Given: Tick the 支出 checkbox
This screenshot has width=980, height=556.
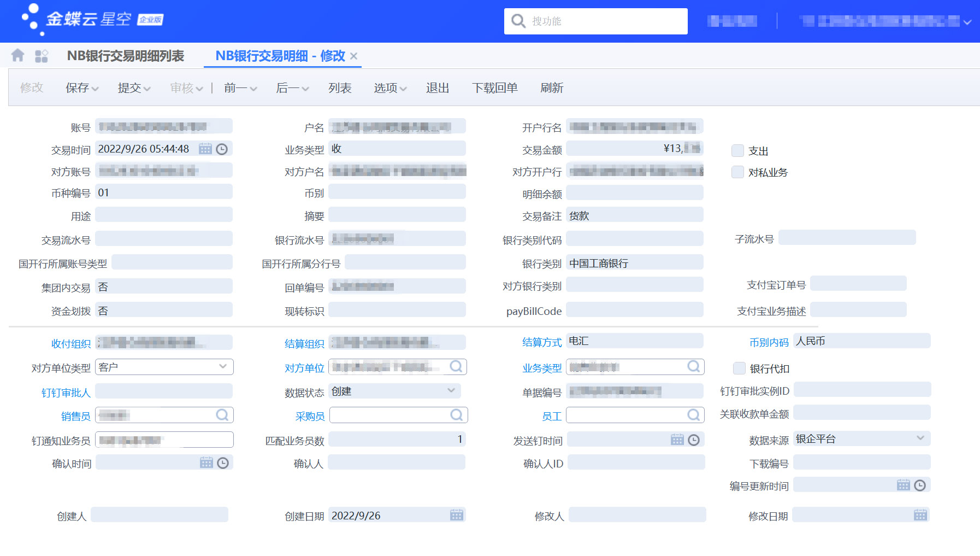Looking at the screenshot, I should coord(738,151).
